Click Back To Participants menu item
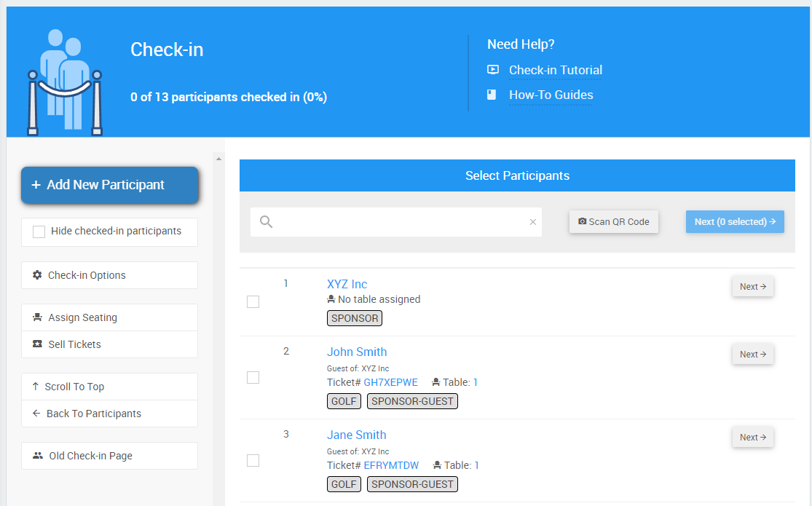Viewport: 812px width, 506px height. tap(93, 414)
